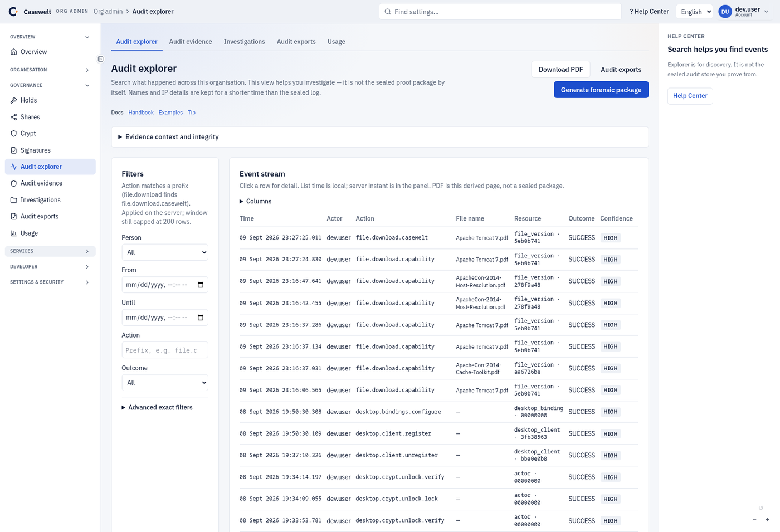The width and height of the screenshot is (780, 532).
Task: Click the desktop.client.unregister action cell
Action: click(397, 455)
